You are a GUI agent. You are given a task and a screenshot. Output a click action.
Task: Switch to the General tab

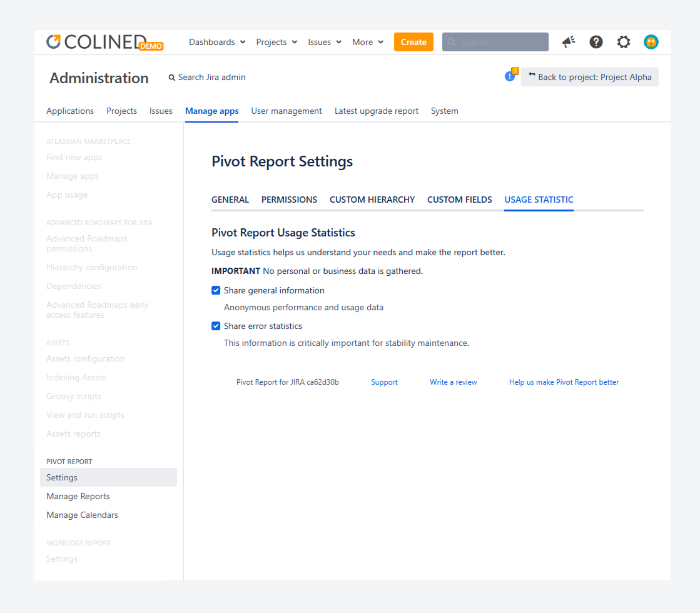[230, 200]
